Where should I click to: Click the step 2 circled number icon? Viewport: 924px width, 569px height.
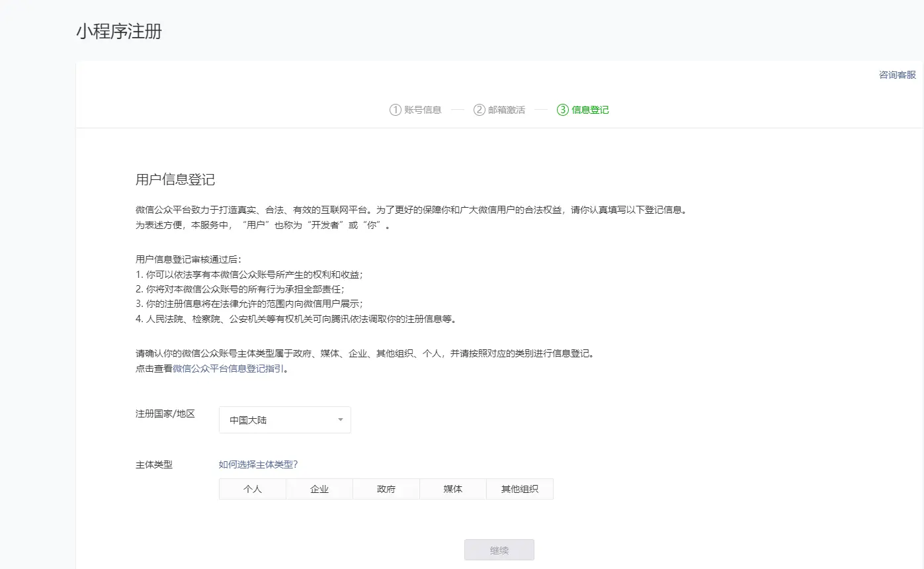480,110
